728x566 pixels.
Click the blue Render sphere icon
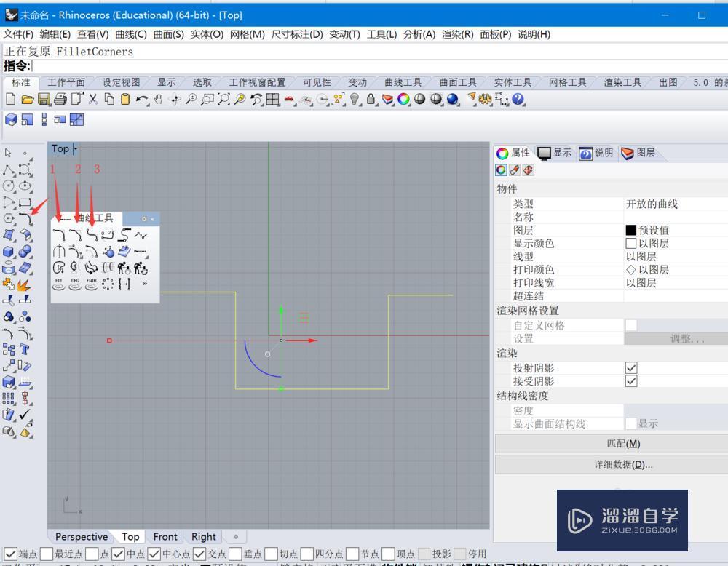coord(453,99)
